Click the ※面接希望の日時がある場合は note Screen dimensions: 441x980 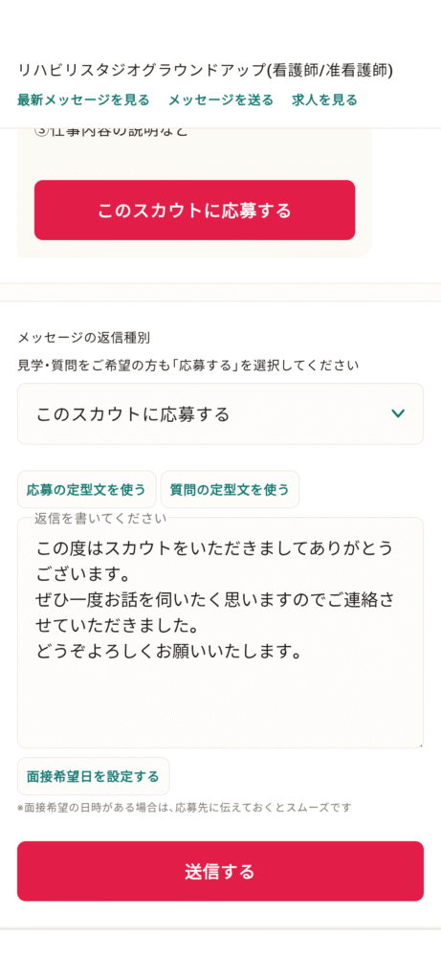coord(184,808)
